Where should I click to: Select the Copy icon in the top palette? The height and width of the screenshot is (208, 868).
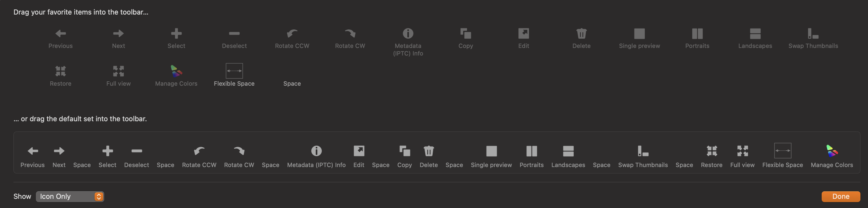[465, 33]
